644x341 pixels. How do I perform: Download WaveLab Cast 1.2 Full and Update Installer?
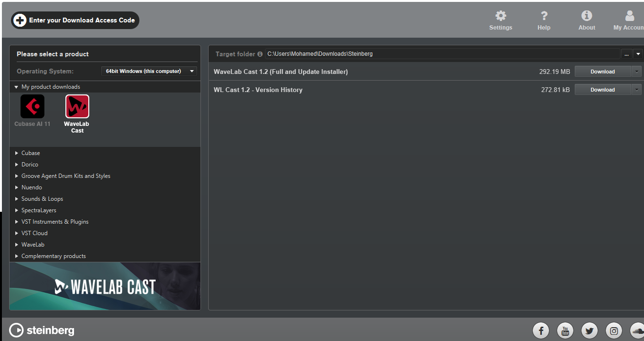pos(602,72)
